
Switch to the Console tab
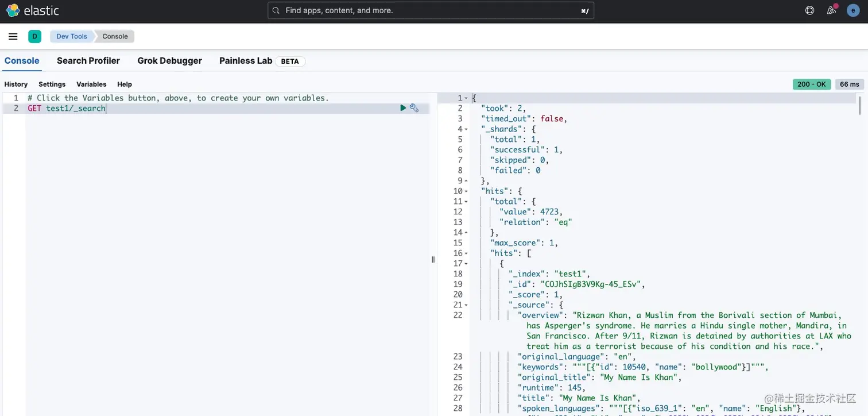tap(22, 61)
